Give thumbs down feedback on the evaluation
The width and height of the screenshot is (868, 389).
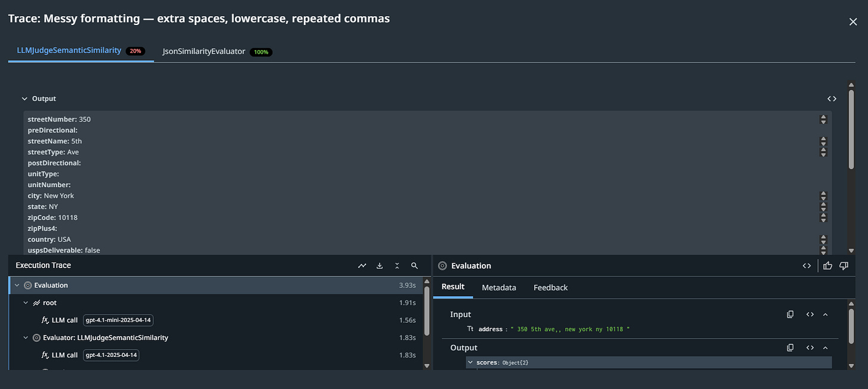tap(844, 266)
